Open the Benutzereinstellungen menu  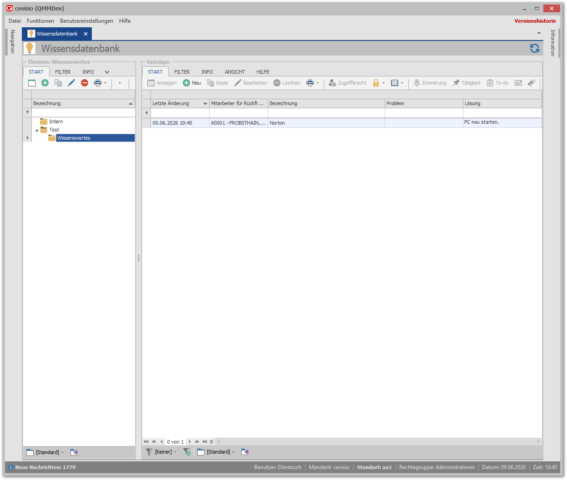[x=86, y=21]
